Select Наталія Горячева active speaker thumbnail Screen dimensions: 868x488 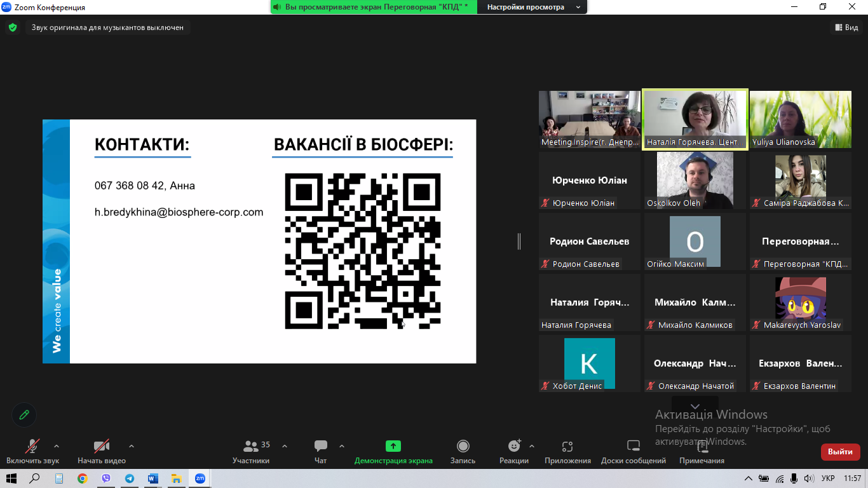click(x=695, y=119)
